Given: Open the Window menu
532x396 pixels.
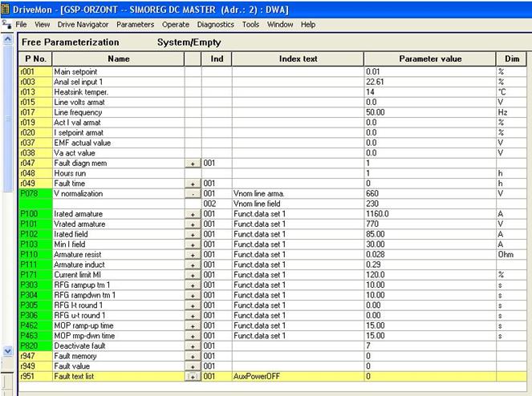Looking at the screenshot, I should [280, 24].
